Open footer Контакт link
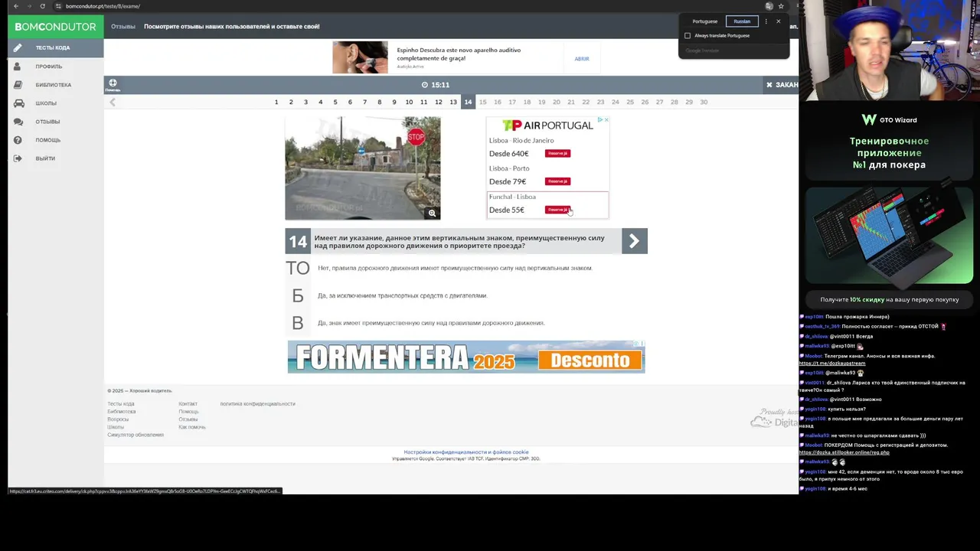The height and width of the screenshot is (551, 980). pos(188,404)
